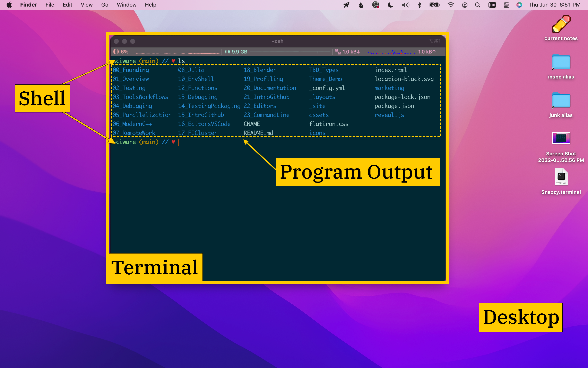The image size is (588, 368).
Task: Launch Siri from menu bar
Action: pos(519,5)
